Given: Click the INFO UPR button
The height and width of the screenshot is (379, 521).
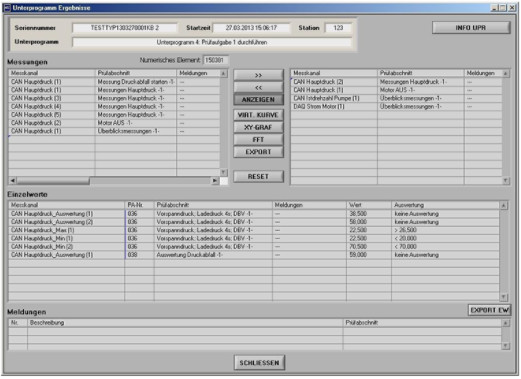Looking at the screenshot, I should point(471,28).
